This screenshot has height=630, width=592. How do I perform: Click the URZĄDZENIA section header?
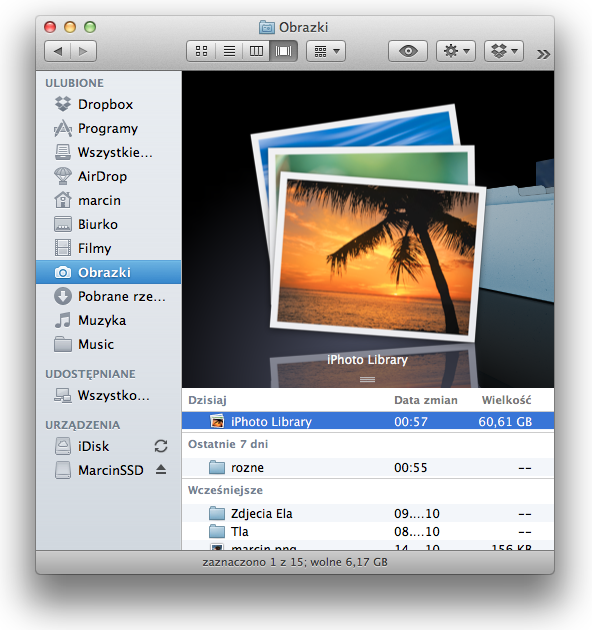[x=82, y=425]
